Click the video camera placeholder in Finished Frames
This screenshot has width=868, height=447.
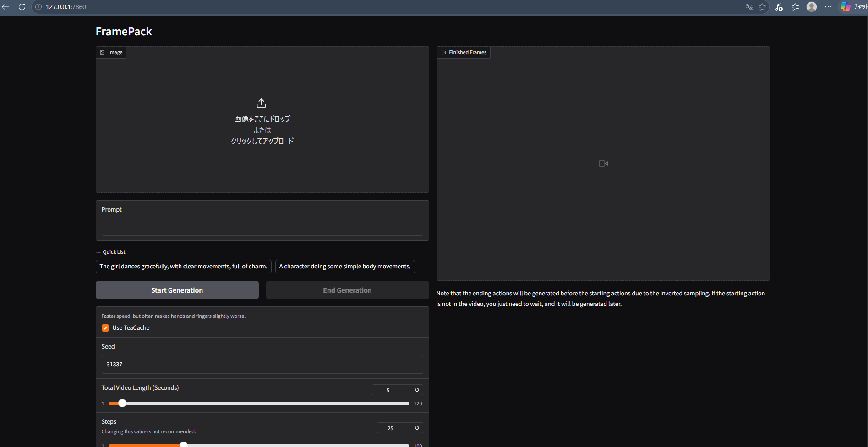(603, 164)
